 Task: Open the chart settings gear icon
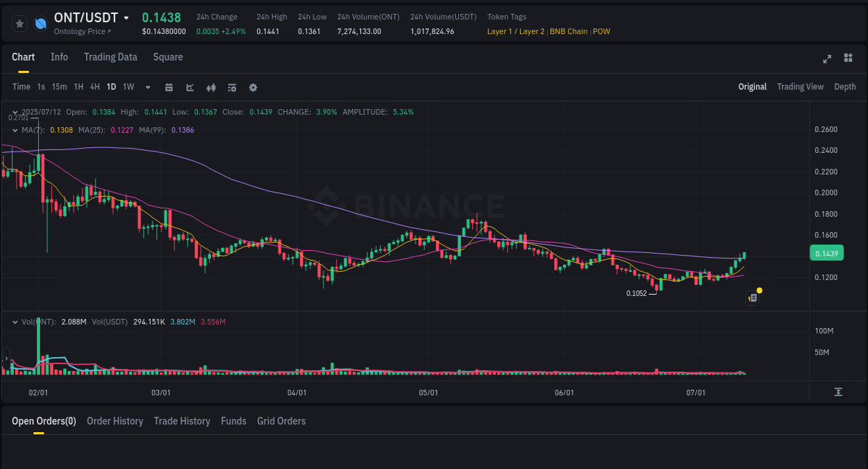pos(253,87)
